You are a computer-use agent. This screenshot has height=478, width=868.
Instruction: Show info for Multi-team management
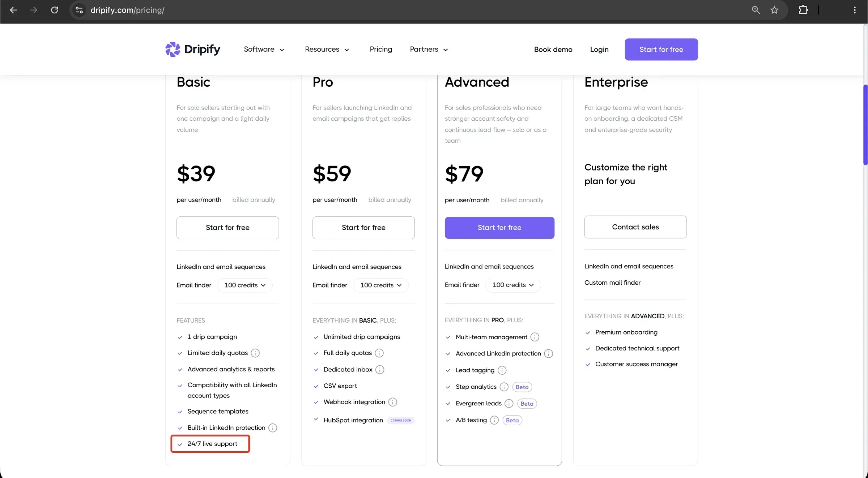(x=535, y=337)
